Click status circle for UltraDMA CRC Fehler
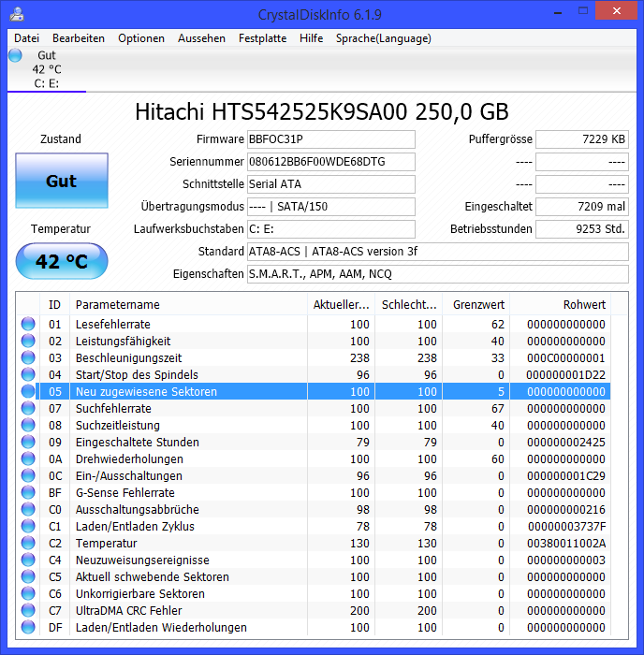 pos(28,610)
